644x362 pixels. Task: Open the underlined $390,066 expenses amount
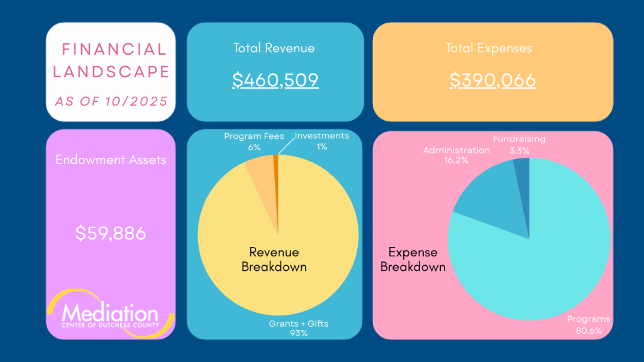(x=492, y=80)
